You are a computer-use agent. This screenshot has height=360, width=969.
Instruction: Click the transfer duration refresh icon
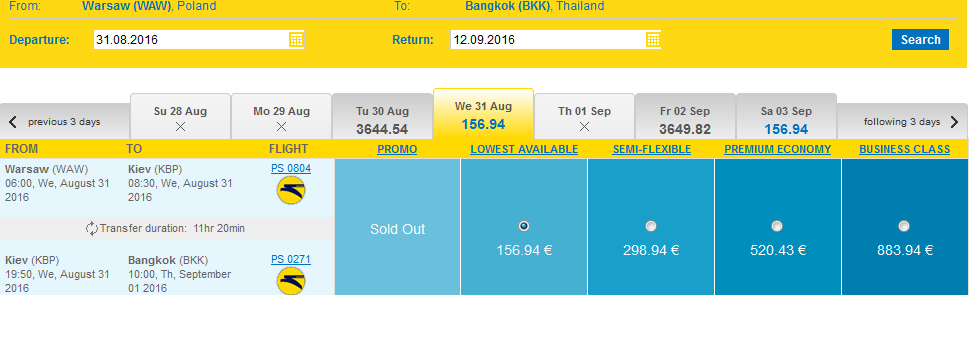point(91,228)
